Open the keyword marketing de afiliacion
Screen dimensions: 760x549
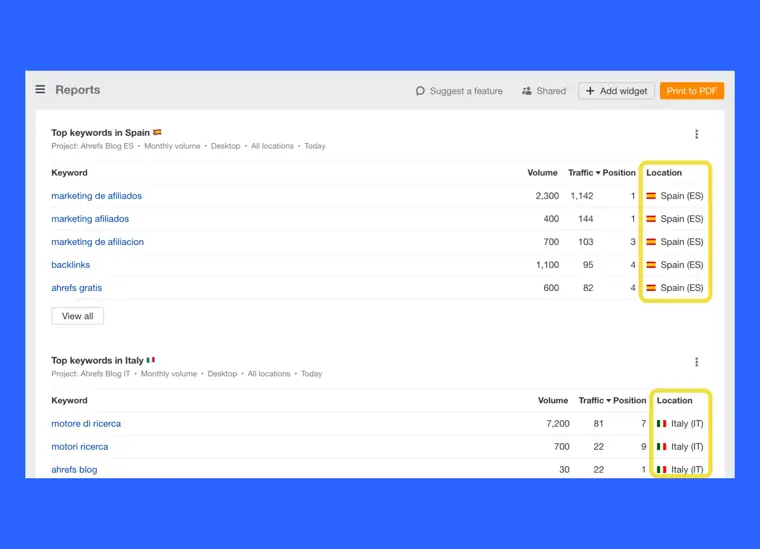tap(97, 242)
